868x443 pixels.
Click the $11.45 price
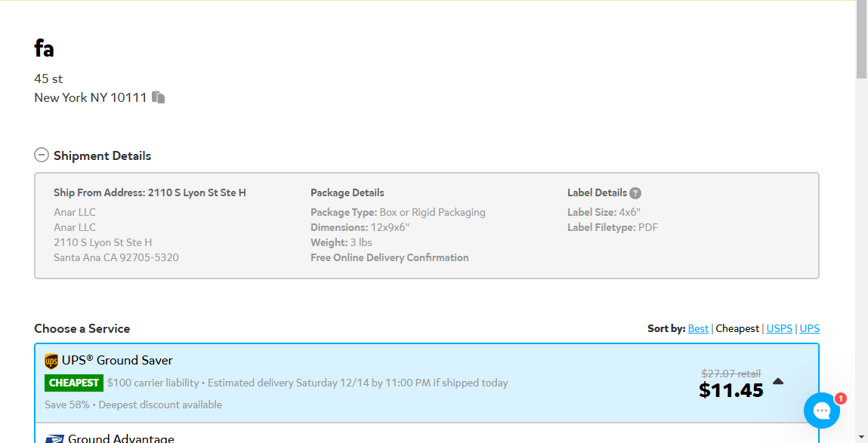point(731,390)
